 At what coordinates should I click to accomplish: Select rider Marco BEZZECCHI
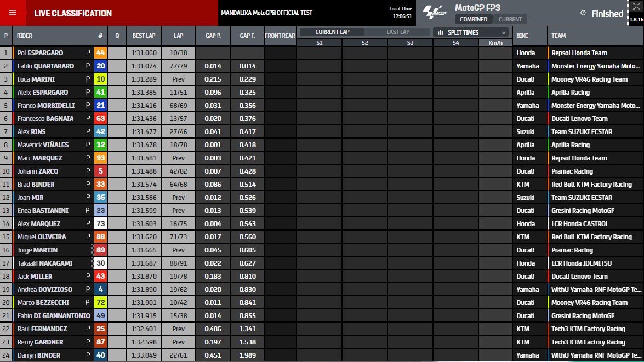(x=43, y=302)
